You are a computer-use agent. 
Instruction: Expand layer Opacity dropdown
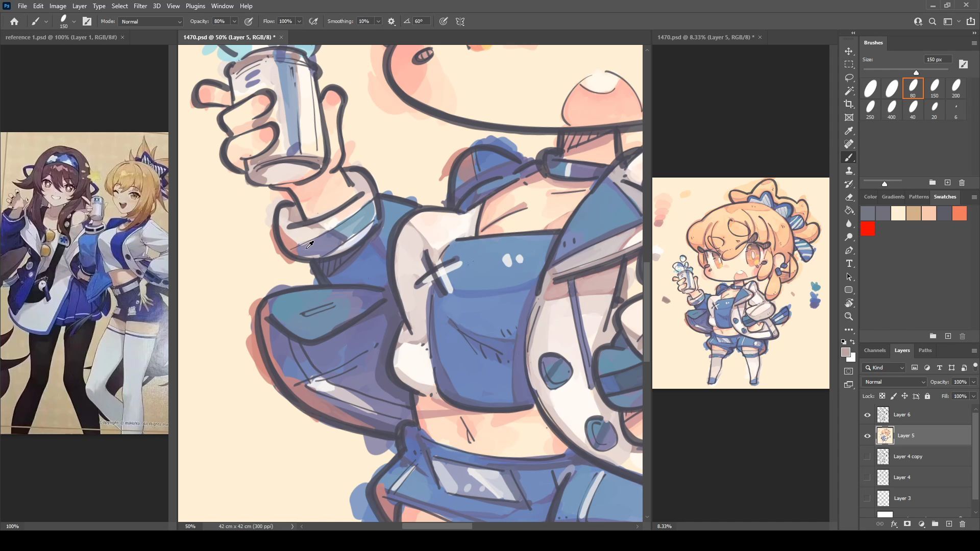pyautogui.click(x=973, y=382)
